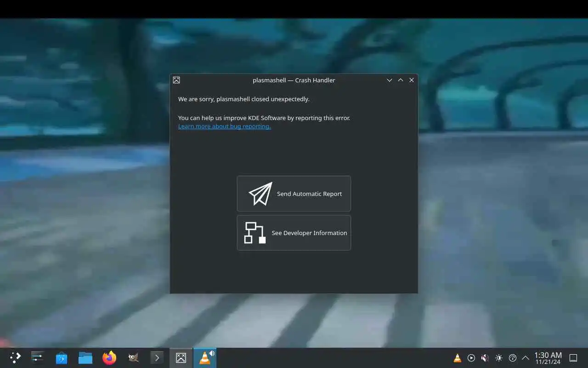Screen dimensions: 588x368
Task: Open the clock showing 1:30 AM
Action: pos(548,358)
